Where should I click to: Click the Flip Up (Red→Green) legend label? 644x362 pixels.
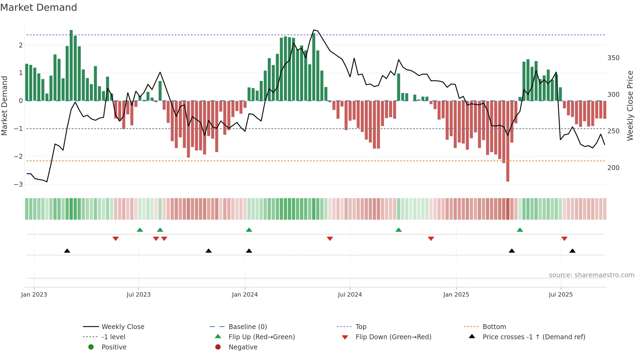[262, 337]
